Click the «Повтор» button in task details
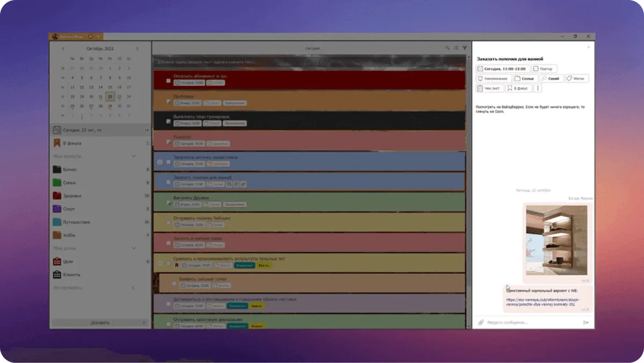The height and width of the screenshot is (363, 644). 544,69
